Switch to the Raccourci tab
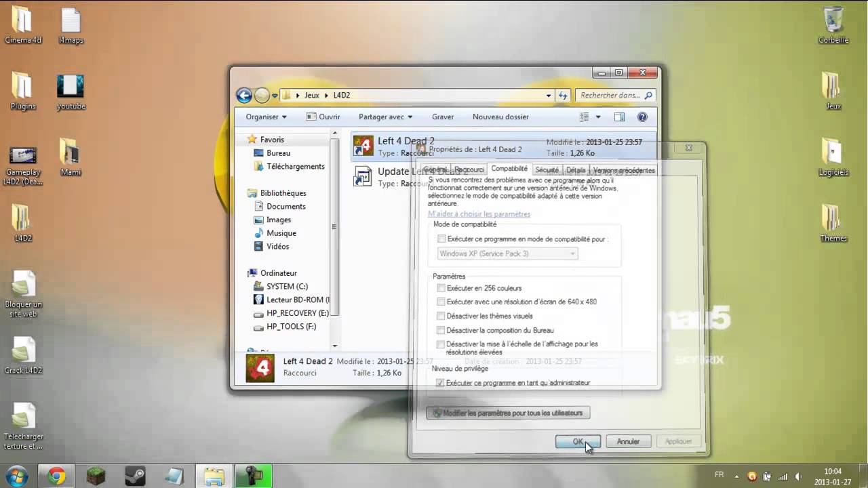 (469, 169)
